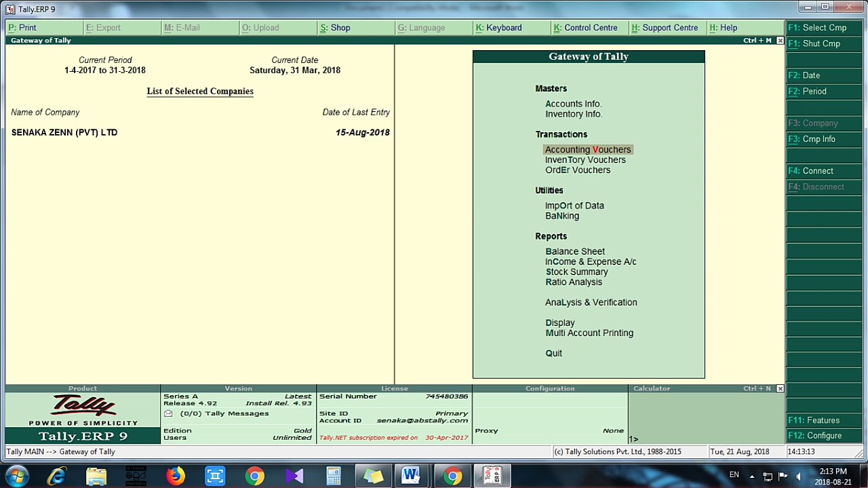Open the blue screen capture app in taskbar

coord(215,476)
